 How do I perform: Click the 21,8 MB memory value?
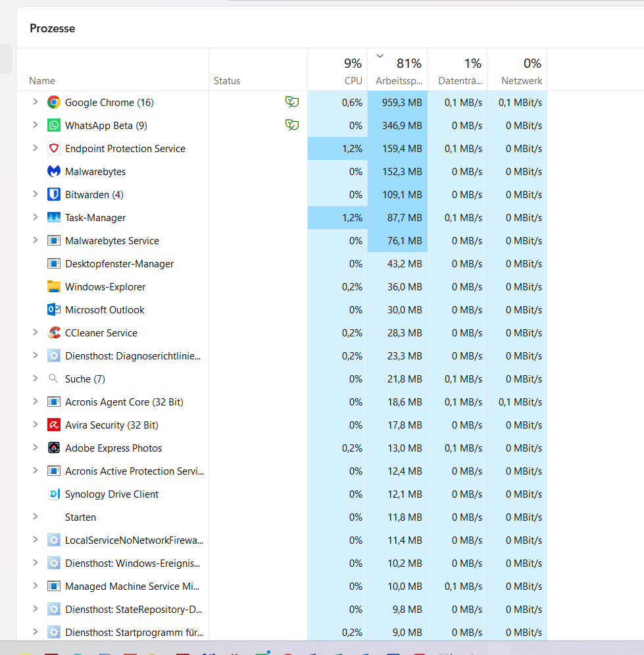[405, 379]
